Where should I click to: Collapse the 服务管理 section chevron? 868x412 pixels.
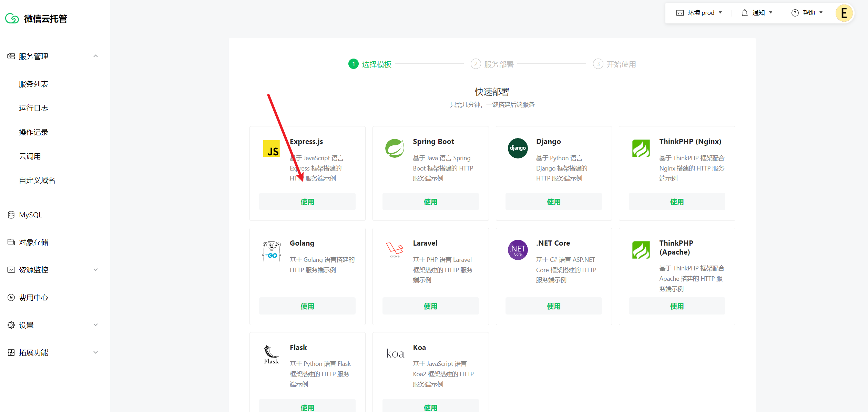coord(95,56)
